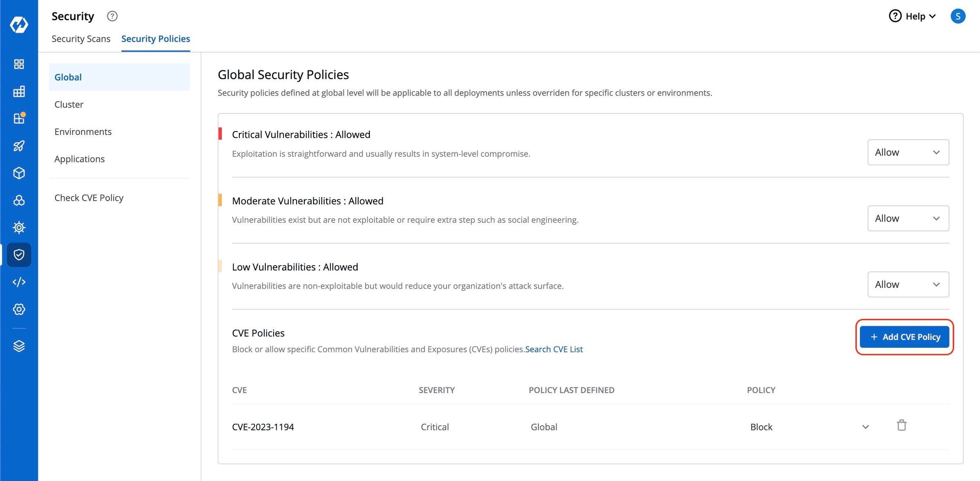Image resolution: width=980 pixels, height=481 pixels.
Task: Expand the policy chevron for CVE-2023-1194
Action: point(865,427)
